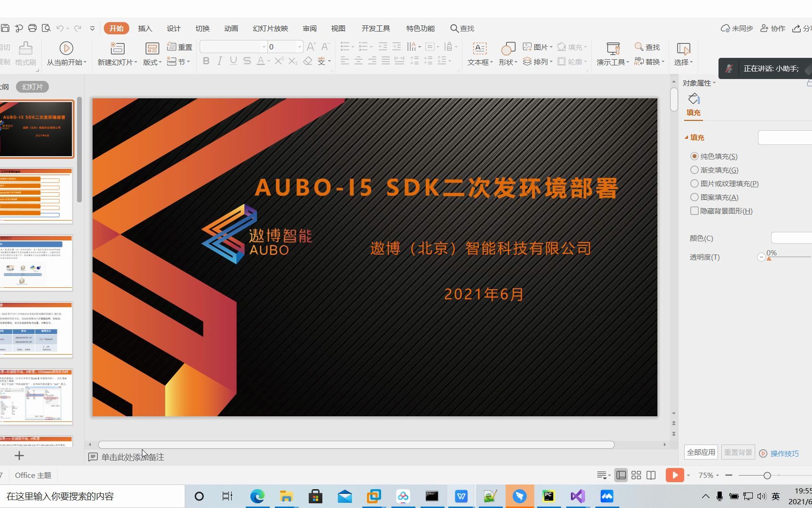This screenshot has height=508, width=812.
Task: Click the Collaborate (协作) button
Action: (x=773, y=28)
